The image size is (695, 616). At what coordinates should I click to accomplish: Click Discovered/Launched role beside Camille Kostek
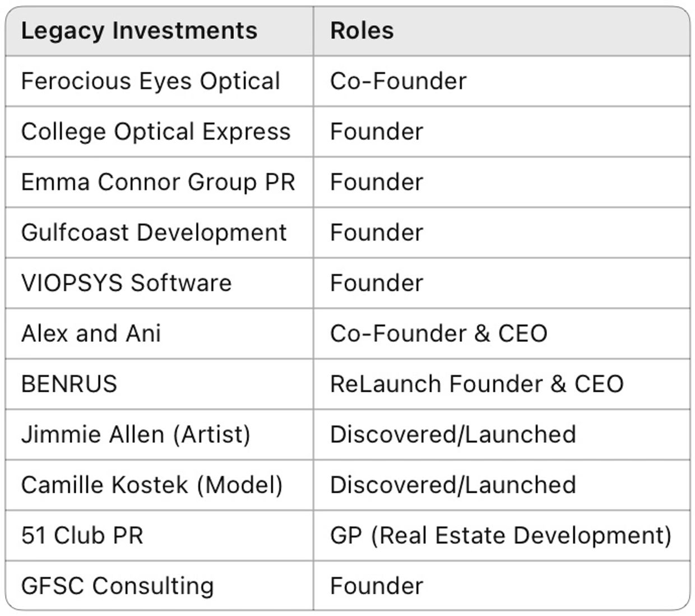tap(453, 485)
